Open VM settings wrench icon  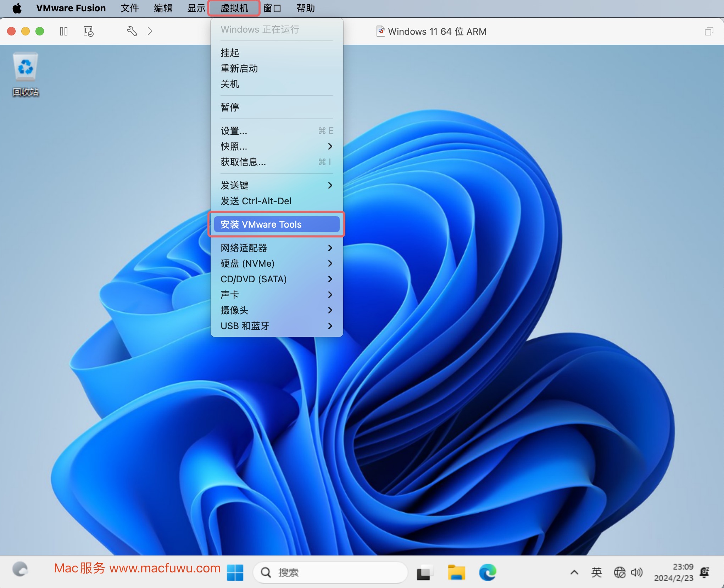[x=132, y=31]
